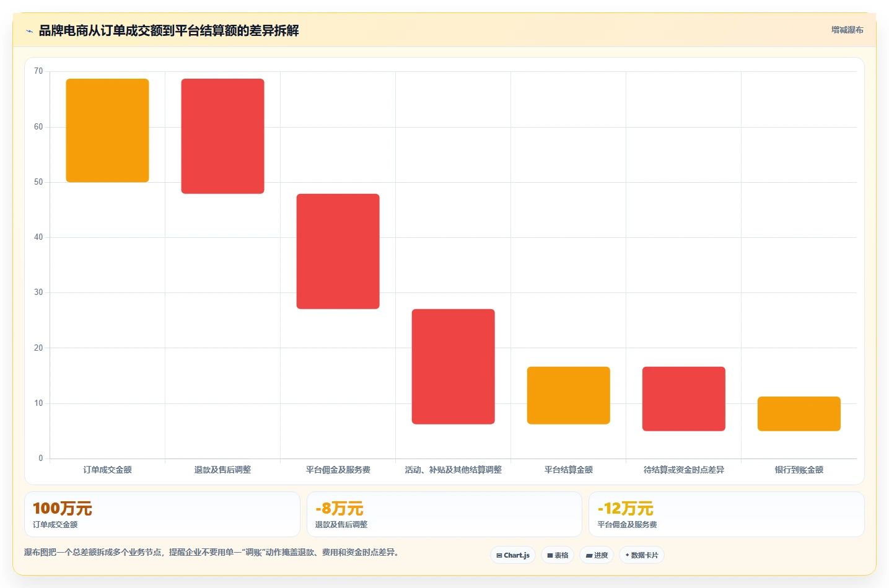Click the y-axis value 10
The height and width of the screenshot is (588, 889).
point(38,403)
